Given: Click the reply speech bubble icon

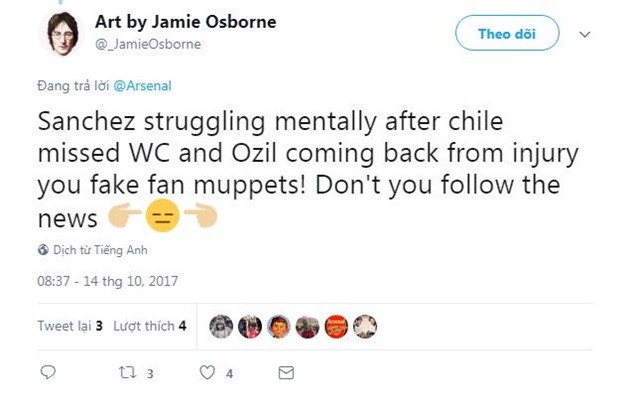Looking at the screenshot, I should click(47, 373).
